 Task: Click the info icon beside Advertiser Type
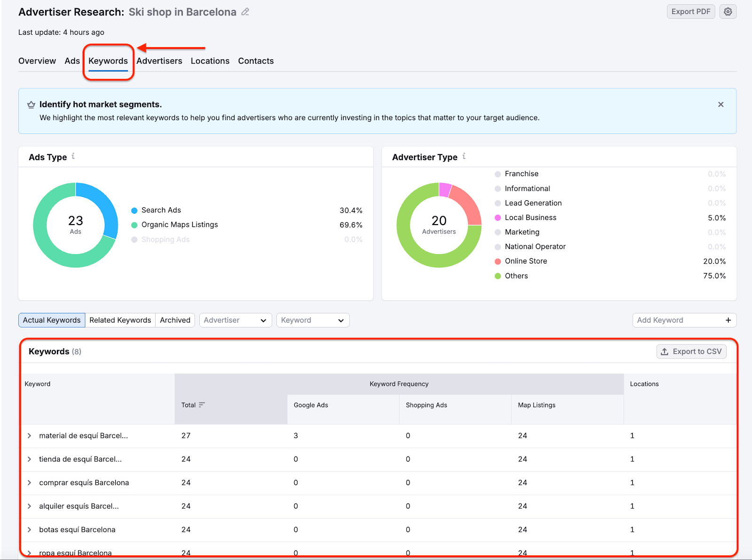click(464, 157)
